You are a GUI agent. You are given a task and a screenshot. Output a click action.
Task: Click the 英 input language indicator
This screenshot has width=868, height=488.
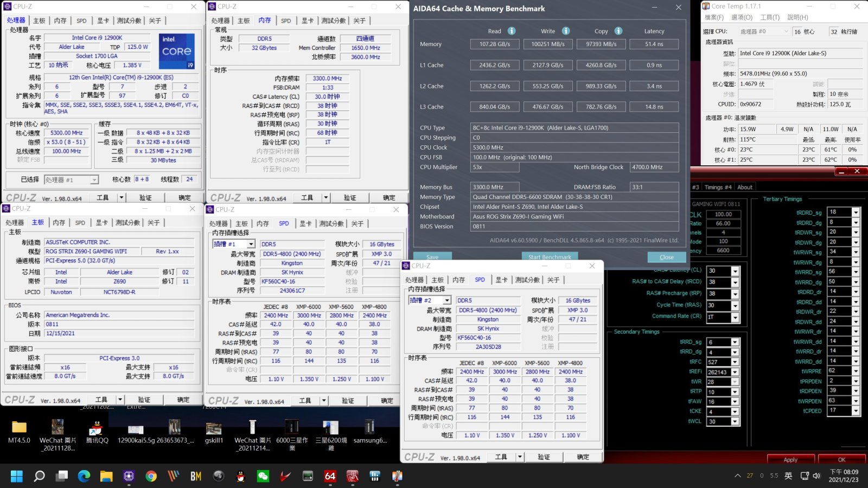pos(788,476)
